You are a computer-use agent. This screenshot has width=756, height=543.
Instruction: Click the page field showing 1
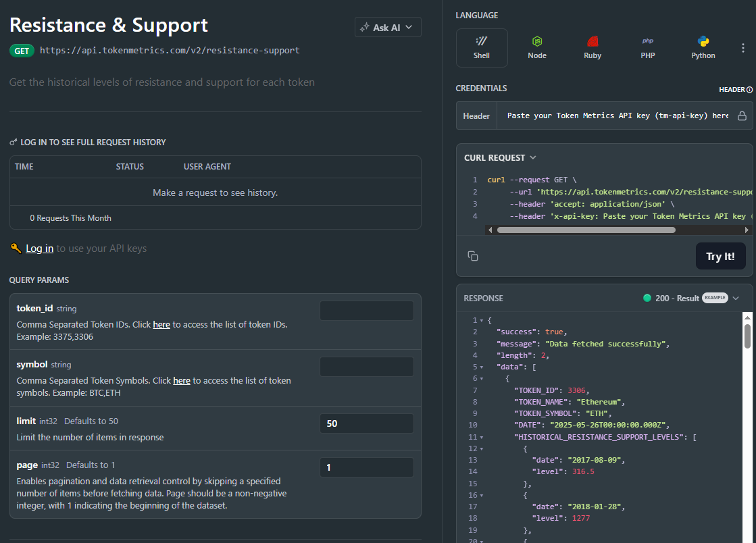click(366, 467)
